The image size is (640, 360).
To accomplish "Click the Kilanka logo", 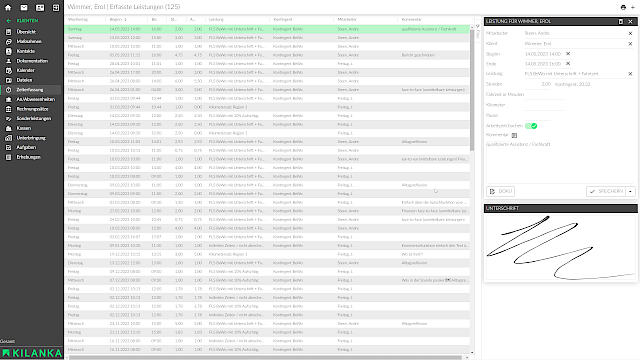I will [32, 353].
